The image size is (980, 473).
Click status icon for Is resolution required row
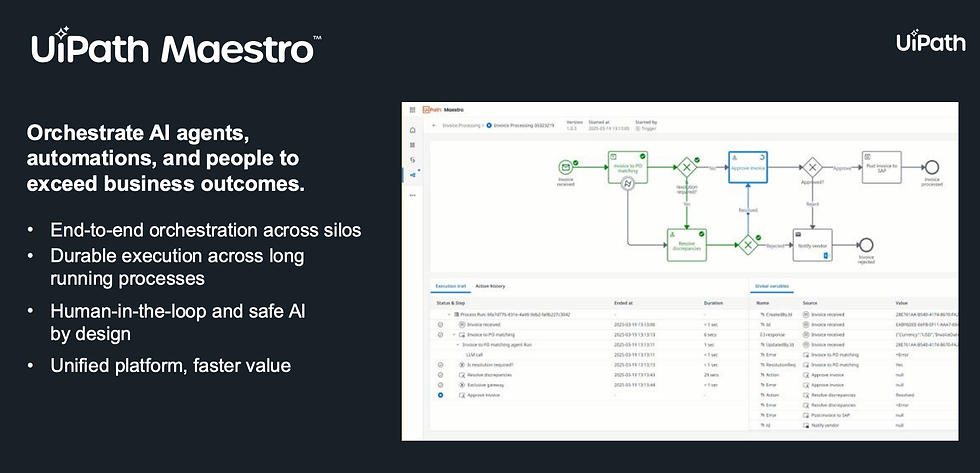[441, 365]
